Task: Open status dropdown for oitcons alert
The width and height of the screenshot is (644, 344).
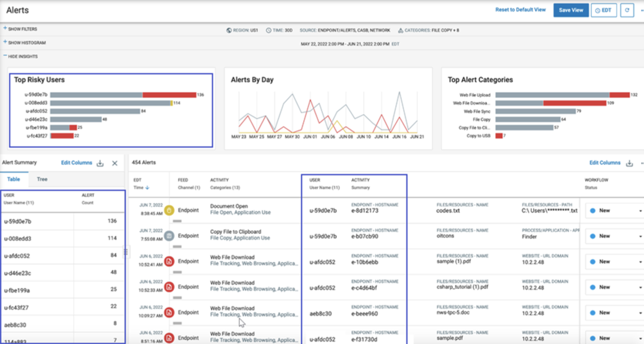Action: tap(615, 236)
